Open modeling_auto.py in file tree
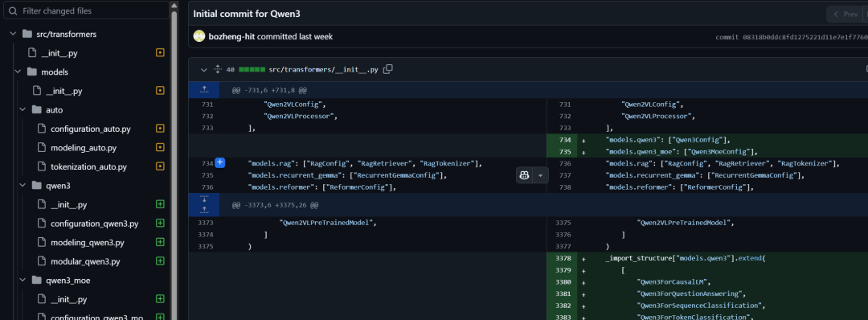 84,148
